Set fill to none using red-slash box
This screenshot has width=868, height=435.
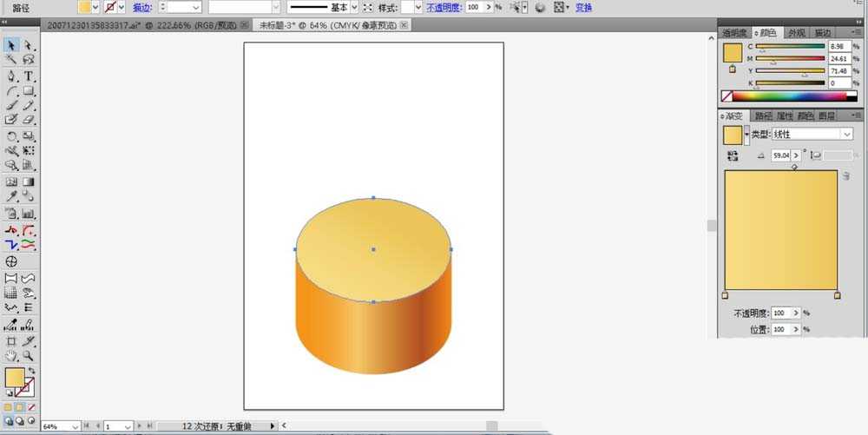click(x=31, y=407)
